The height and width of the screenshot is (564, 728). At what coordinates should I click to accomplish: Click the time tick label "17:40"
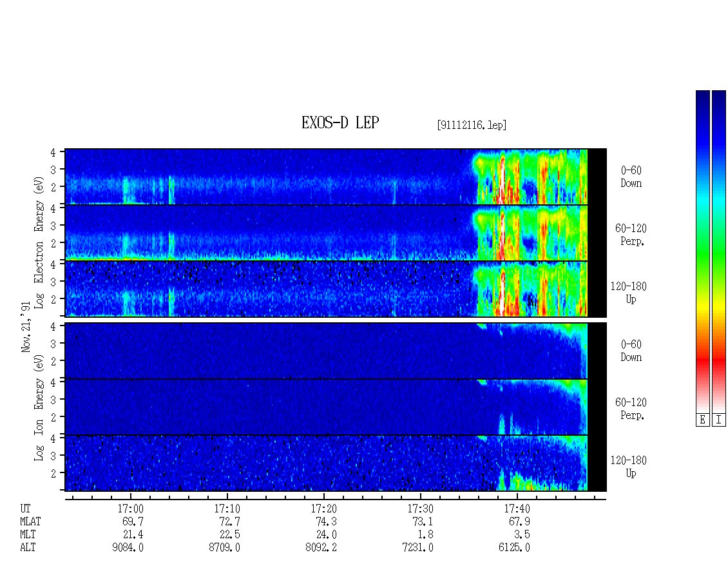517,509
